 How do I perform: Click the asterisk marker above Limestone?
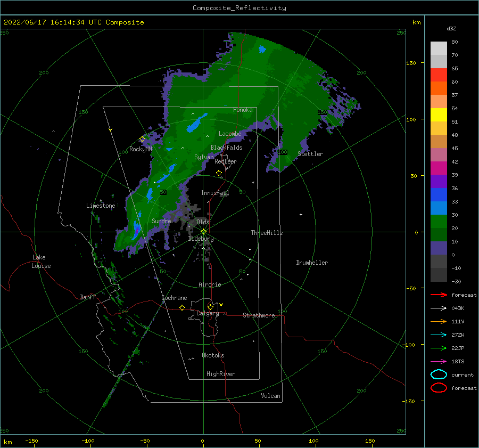pos(101,201)
